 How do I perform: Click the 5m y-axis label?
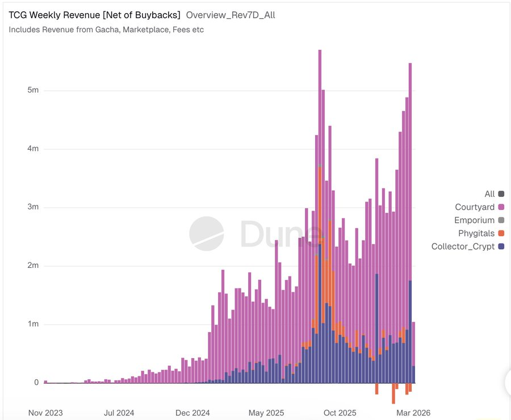click(32, 91)
